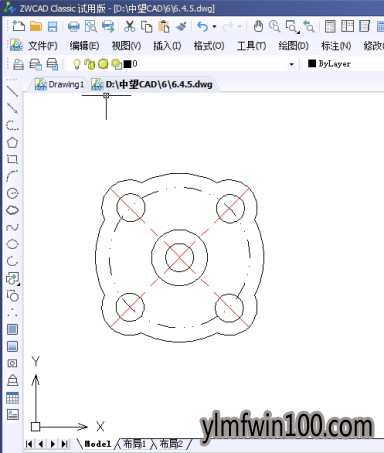Toggle layer 0 lock icon
This screenshot has width=384, height=453.
pos(89,64)
